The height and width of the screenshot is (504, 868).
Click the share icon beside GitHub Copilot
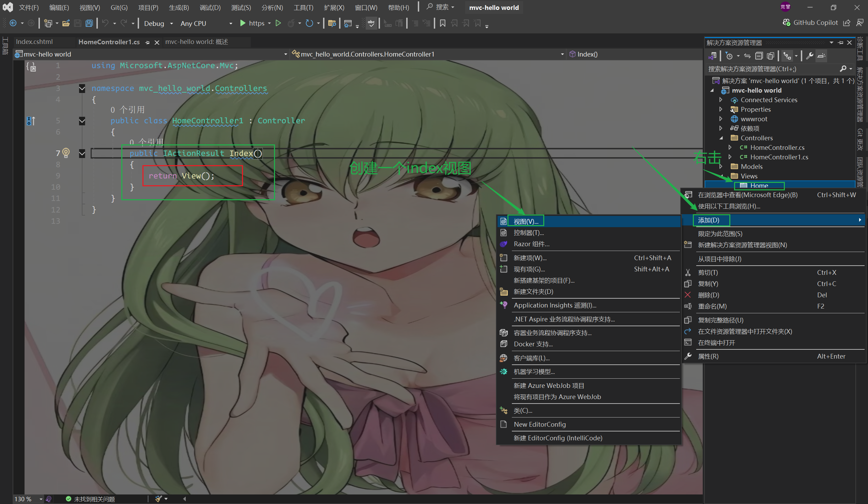(847, 23)
